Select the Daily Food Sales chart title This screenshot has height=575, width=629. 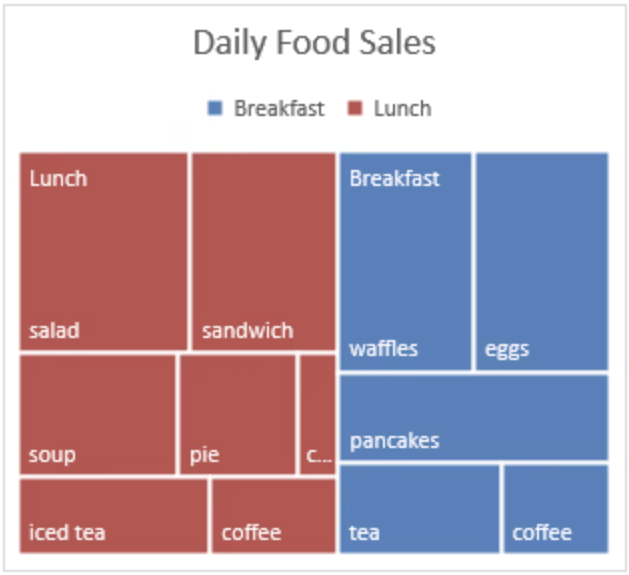314,44
